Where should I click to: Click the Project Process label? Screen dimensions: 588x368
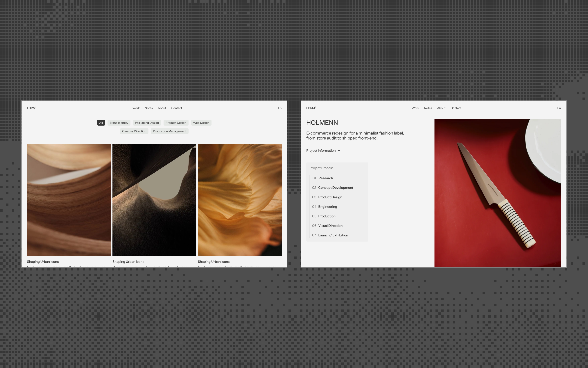[x=321, y=168]
